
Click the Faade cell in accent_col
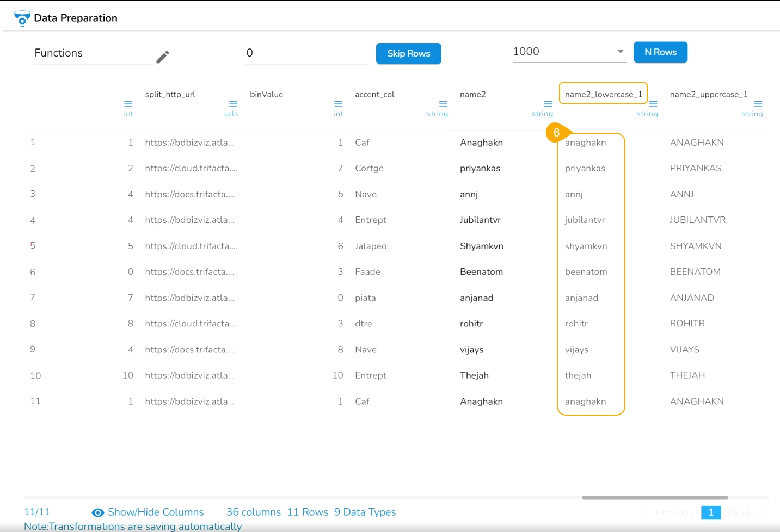[367, 271]
